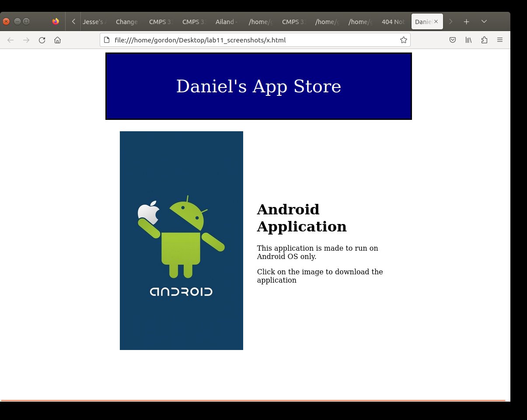Click the Android image to download
The width and height of the screenshot is (527, 420).
[181, 240]
